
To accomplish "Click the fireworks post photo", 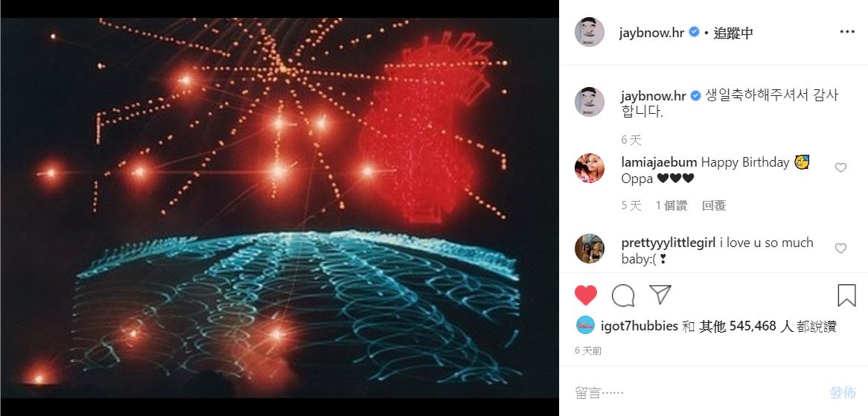I will click(x=280, y=208).
